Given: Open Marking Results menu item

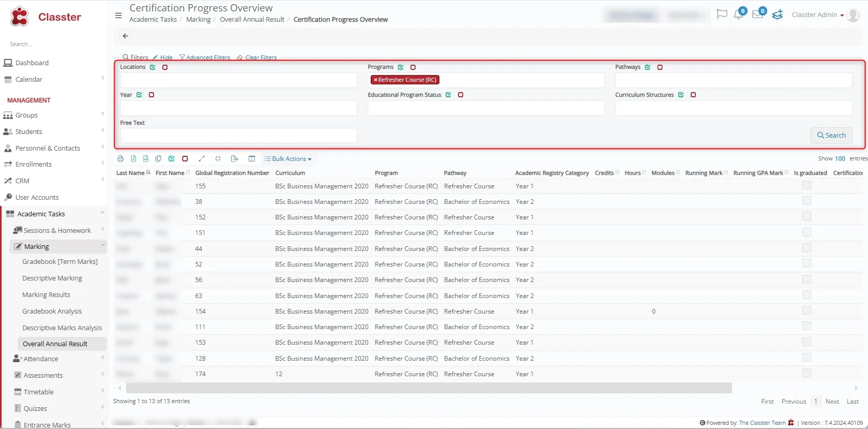Looking at the screenshot, I should coord(47,295).
